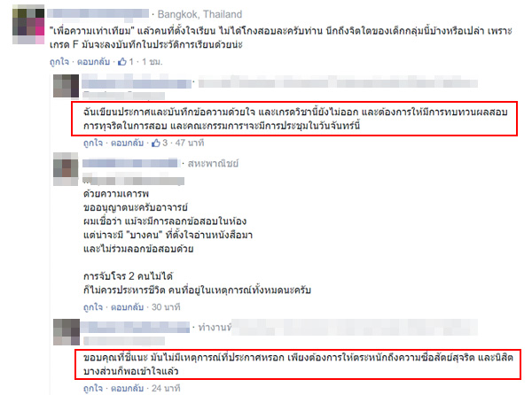Reply to the top comment with ตอบกลับ

93,62
